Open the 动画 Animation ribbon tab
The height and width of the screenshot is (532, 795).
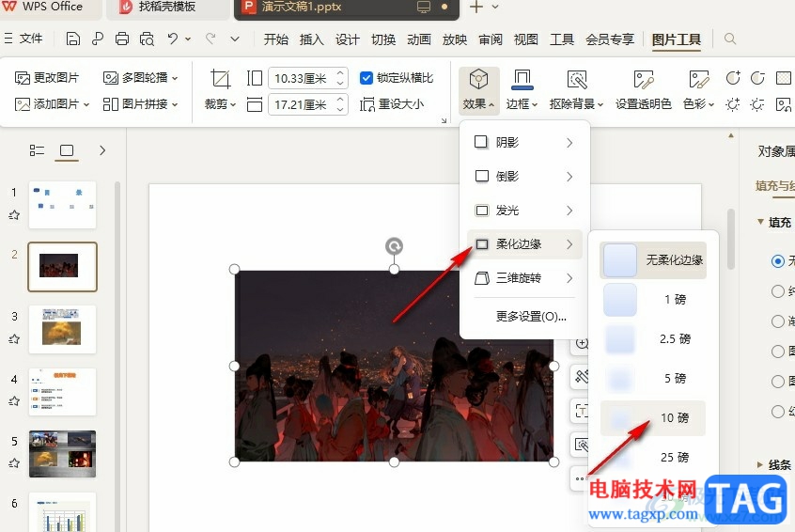pyautogui.click(x=419, y=39)
